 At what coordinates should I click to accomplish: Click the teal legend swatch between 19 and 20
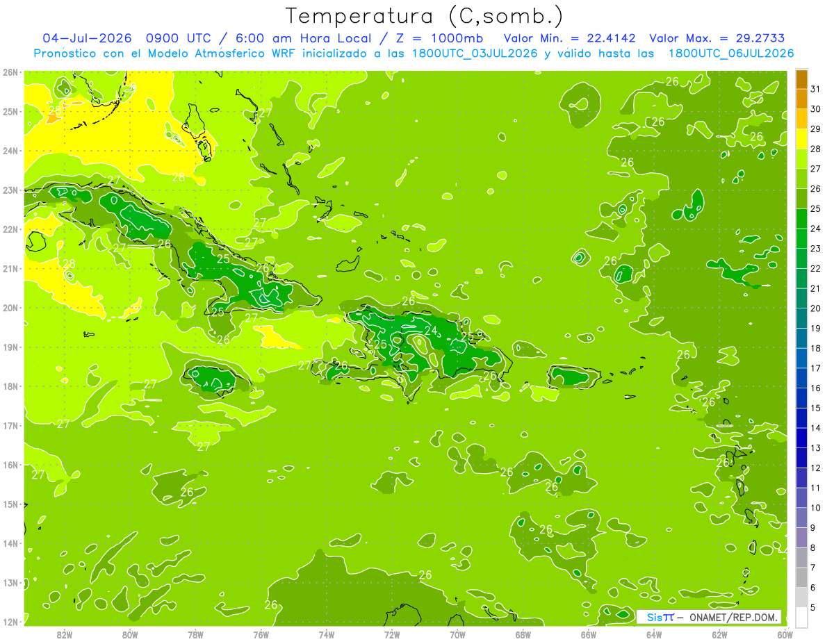801,318
